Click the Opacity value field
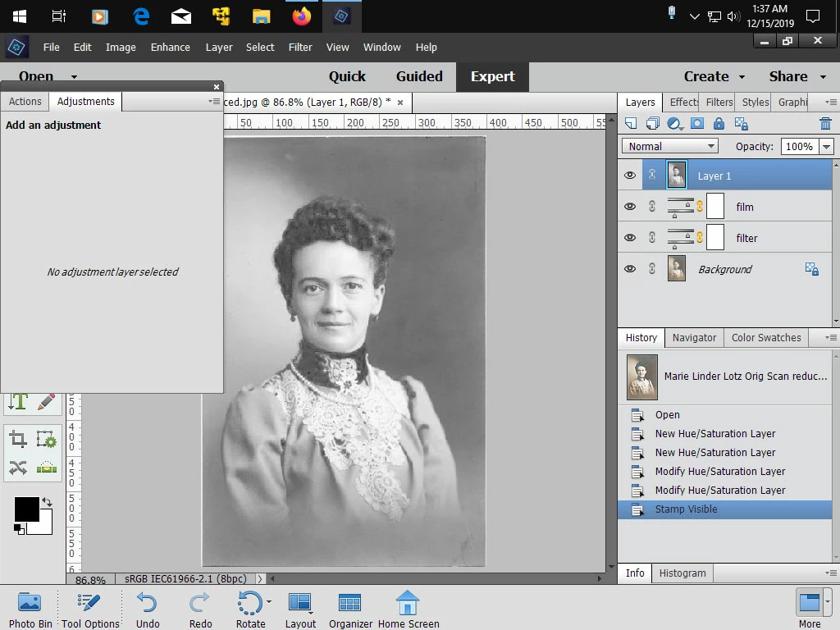The width and height of the screenshot is (840, 630). click(x=799, y=146)
